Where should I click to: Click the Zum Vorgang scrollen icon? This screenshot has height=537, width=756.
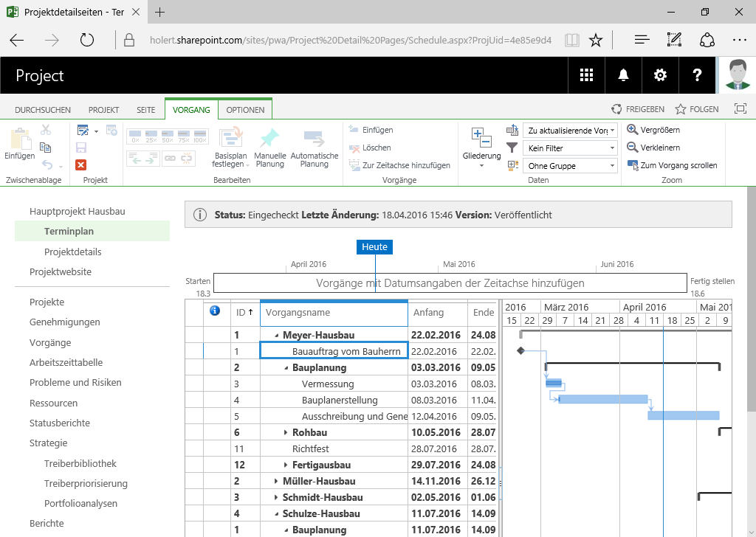point(633,165)
